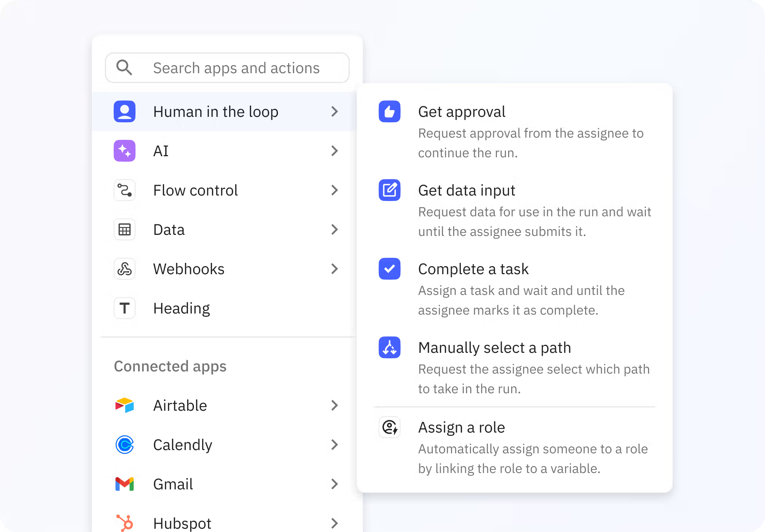Click the Assign a role icon

(389, 427)
